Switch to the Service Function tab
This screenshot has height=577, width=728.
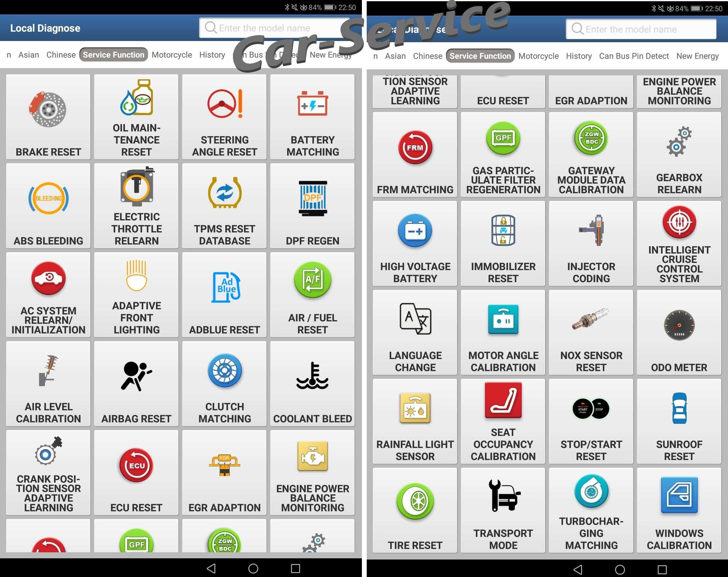coord(113,55)
